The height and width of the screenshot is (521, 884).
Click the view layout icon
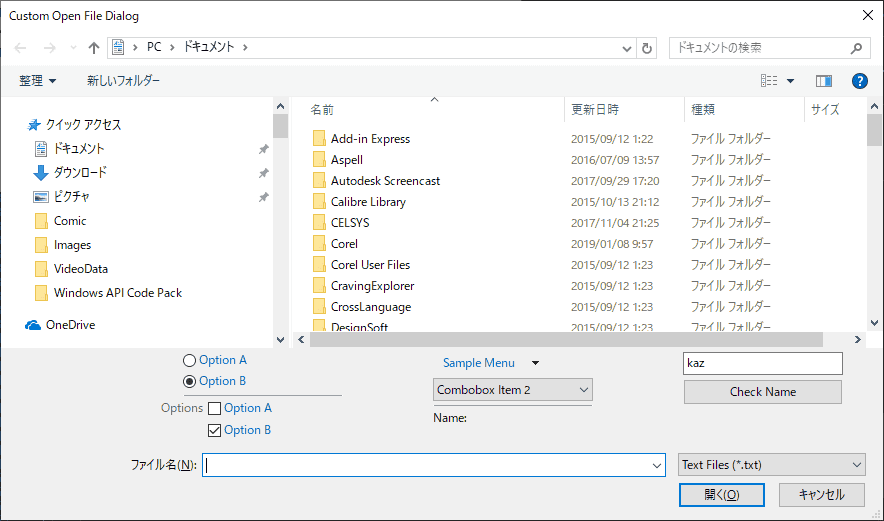point(769,81)
